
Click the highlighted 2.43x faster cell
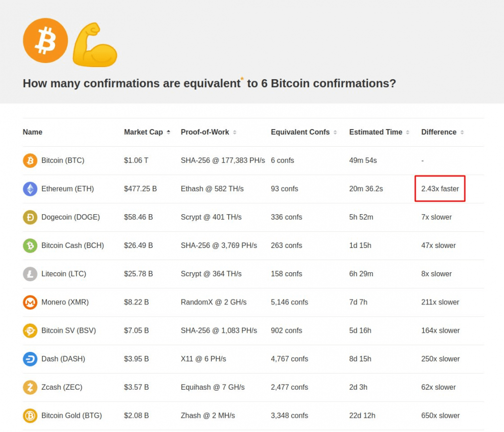pos(440,189)
